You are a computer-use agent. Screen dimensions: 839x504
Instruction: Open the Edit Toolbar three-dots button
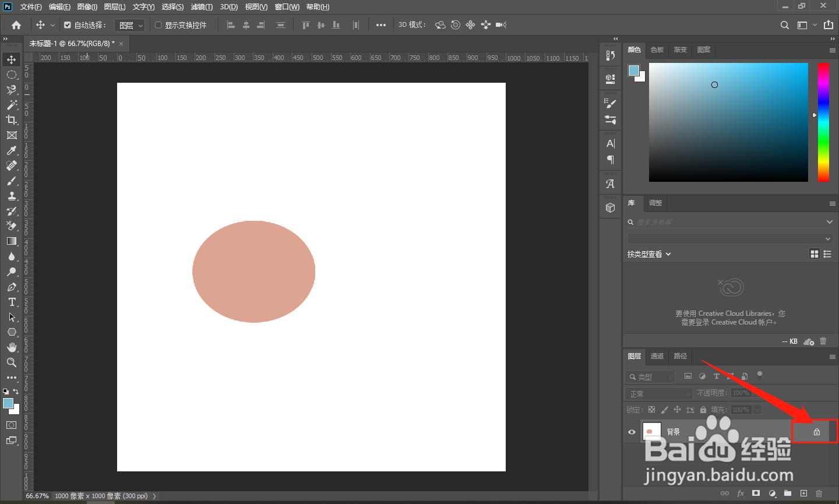(x=12, y=378)
